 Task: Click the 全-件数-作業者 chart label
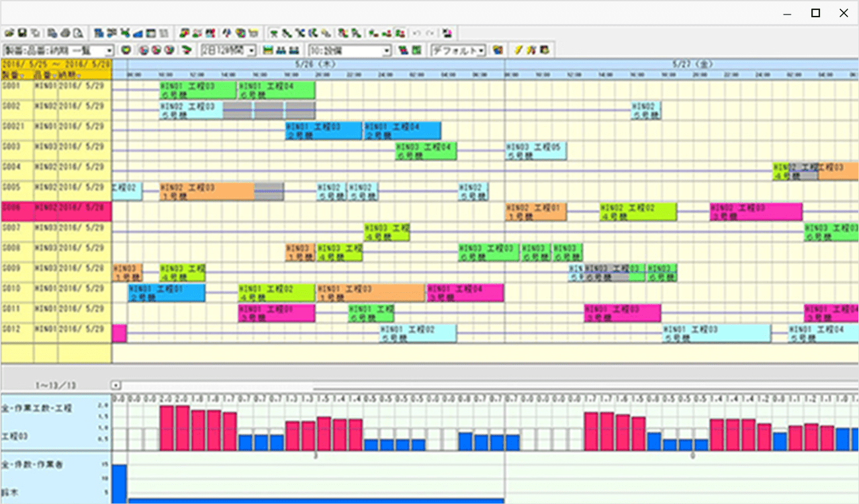coord(32,464)
